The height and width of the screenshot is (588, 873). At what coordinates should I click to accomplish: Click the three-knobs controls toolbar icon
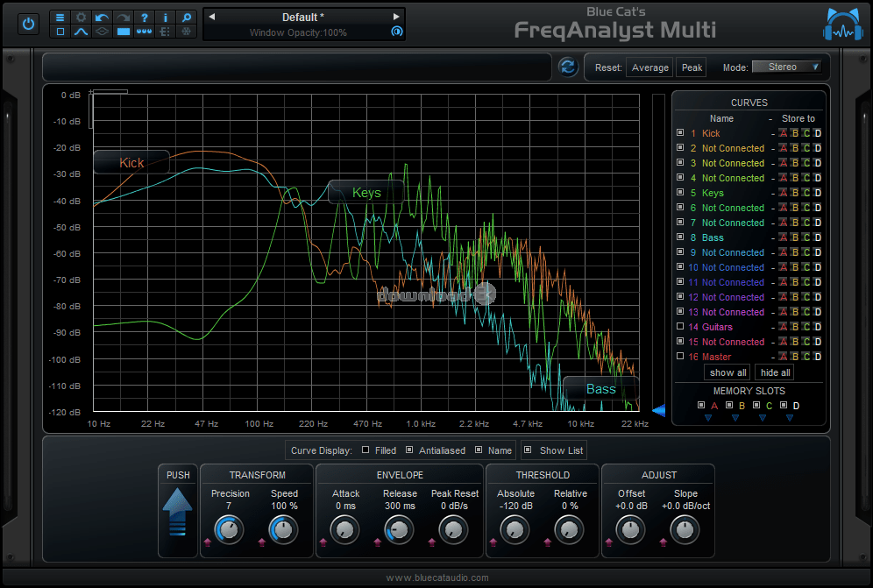coord(145,32)
